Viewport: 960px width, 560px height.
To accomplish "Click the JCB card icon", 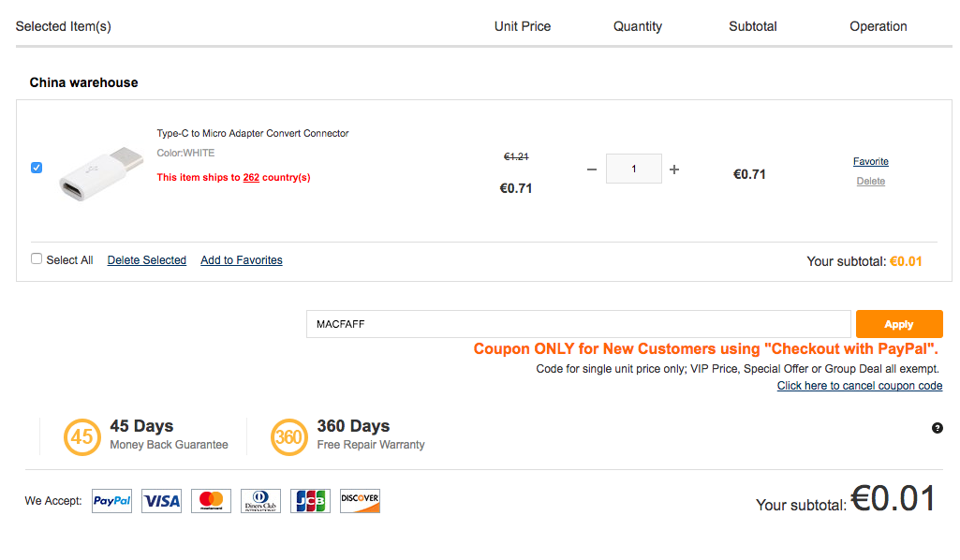I will click(310, 501).
